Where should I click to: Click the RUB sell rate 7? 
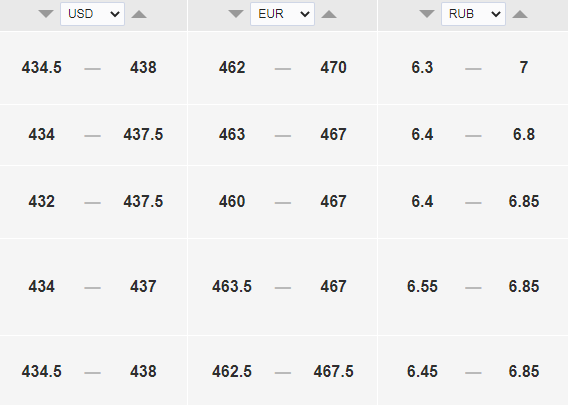coord(524,68)
